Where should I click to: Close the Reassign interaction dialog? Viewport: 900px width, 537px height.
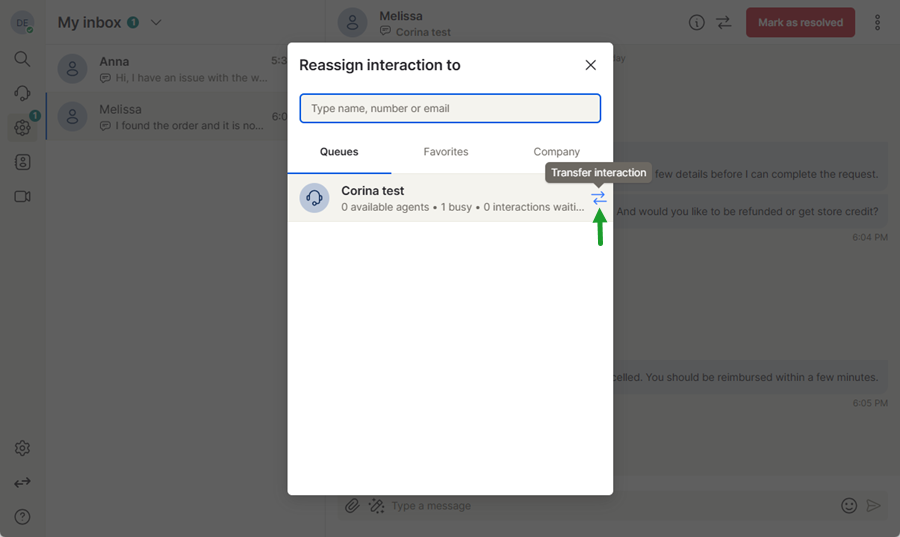click(590, 65)
